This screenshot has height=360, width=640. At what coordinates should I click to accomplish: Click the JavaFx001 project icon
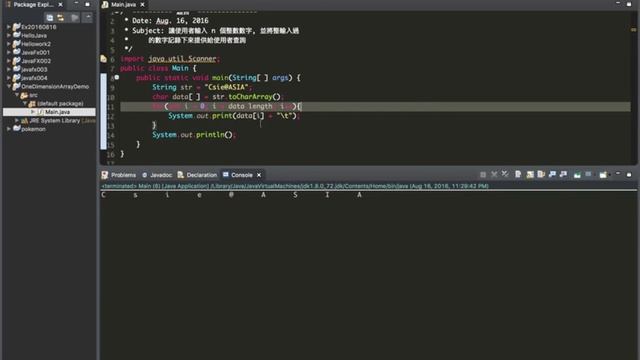(16, 52)
